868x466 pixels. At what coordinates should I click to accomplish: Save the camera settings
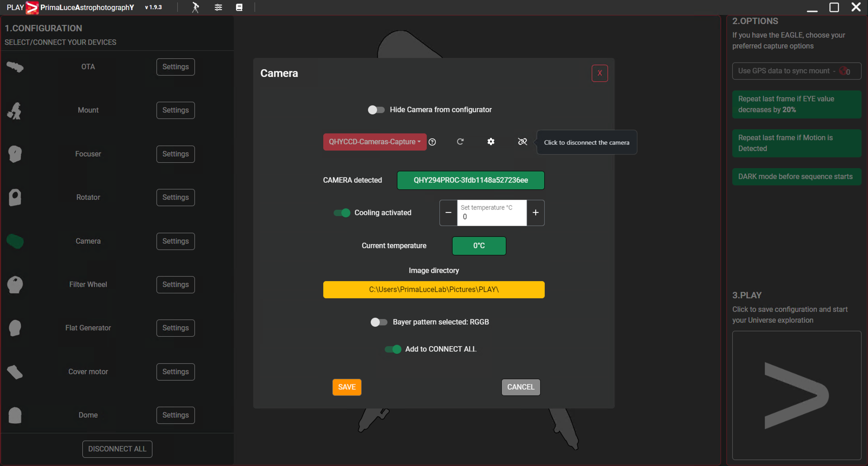click(x=347, y=387)
